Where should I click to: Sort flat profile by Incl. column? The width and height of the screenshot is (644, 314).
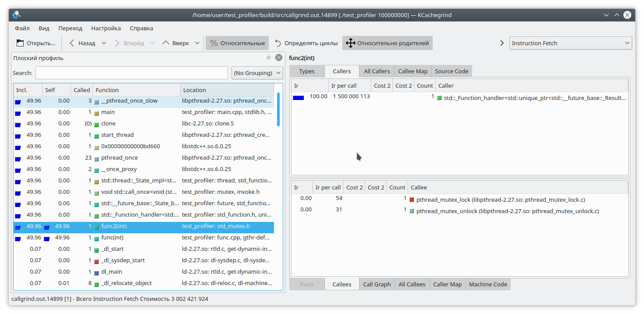click(x=28, y=90)
